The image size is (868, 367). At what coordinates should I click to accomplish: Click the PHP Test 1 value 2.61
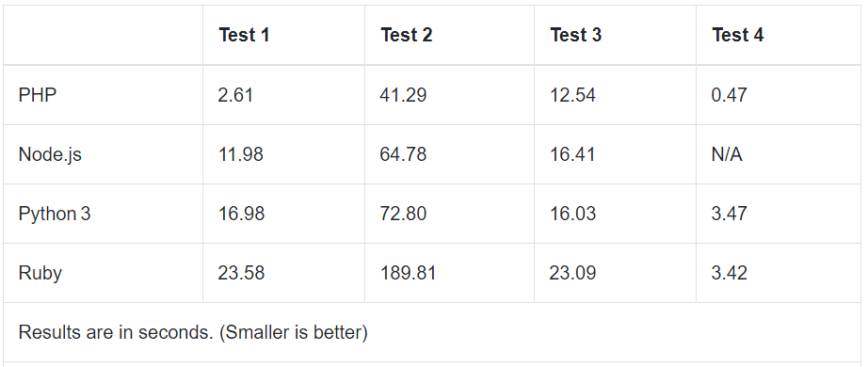[235, 95]
